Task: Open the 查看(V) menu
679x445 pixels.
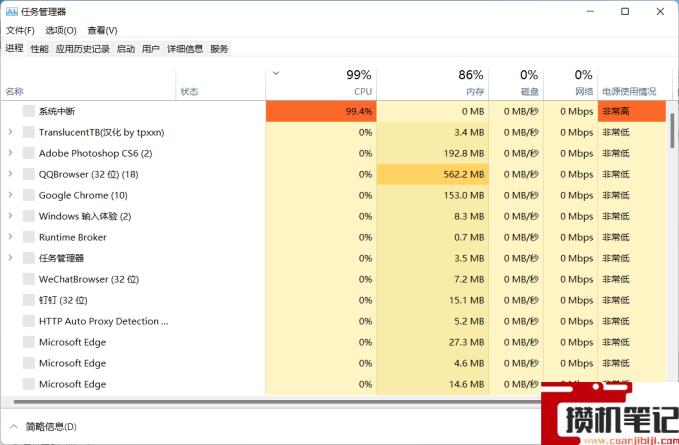Action: (x=102, y=30)
